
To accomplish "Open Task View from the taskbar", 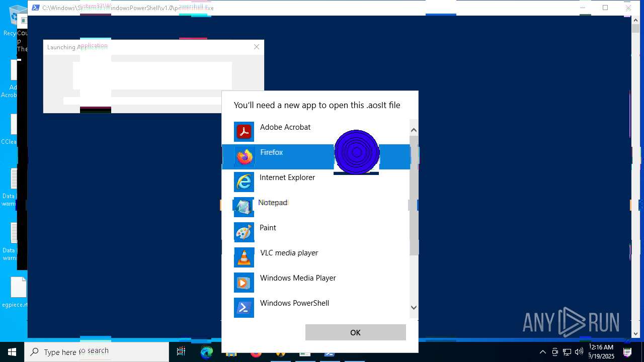I will click(x=181, y=352).
